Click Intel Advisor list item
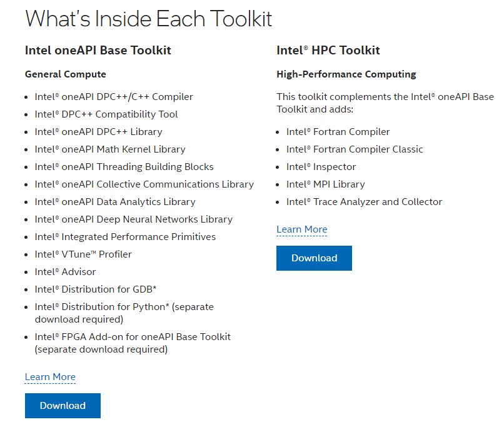504x432 pixels. [x=65, y=272]
